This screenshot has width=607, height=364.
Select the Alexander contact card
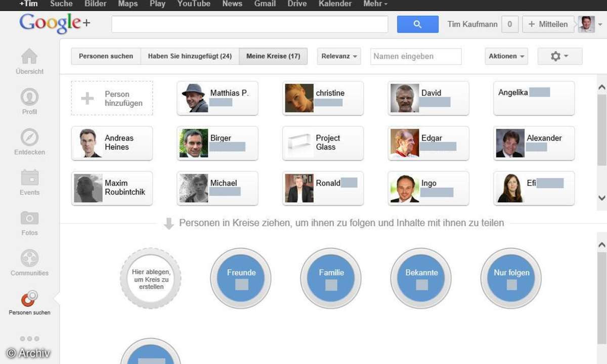(534, 143)
